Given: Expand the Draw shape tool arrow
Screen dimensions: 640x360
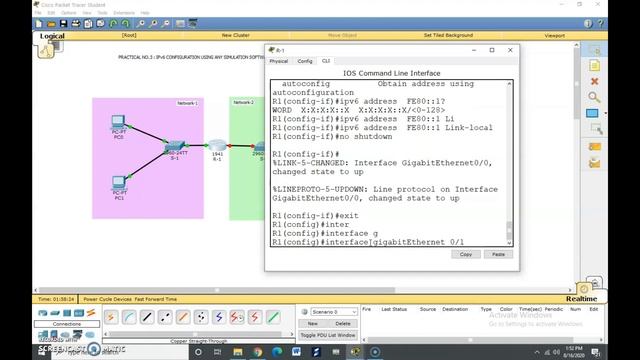Looking at the screenshot, I should pyautogui.click(x=605, y=113).
